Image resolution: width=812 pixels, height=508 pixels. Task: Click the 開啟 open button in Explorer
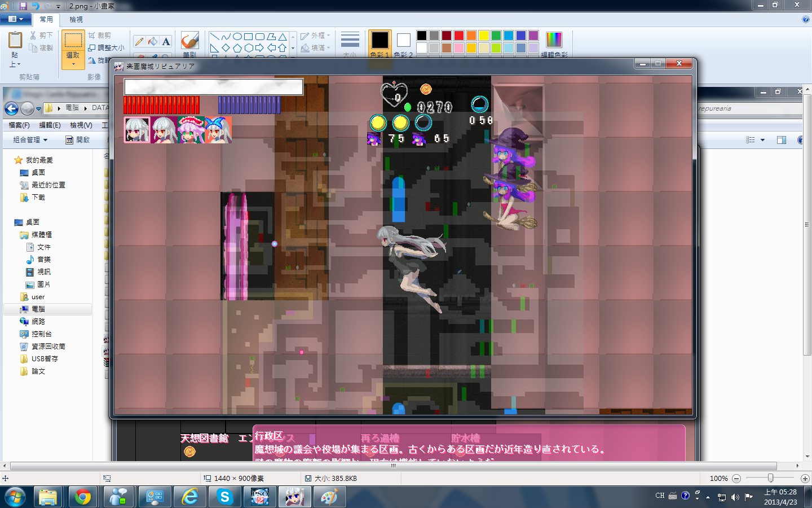(x=78, y=140)
